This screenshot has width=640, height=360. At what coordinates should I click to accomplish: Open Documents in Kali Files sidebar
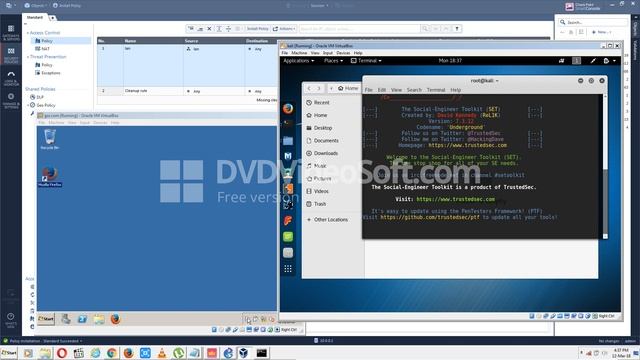322,140
